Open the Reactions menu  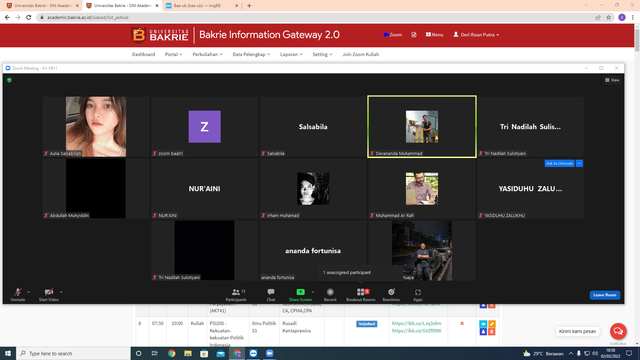(x=391, y=294)
